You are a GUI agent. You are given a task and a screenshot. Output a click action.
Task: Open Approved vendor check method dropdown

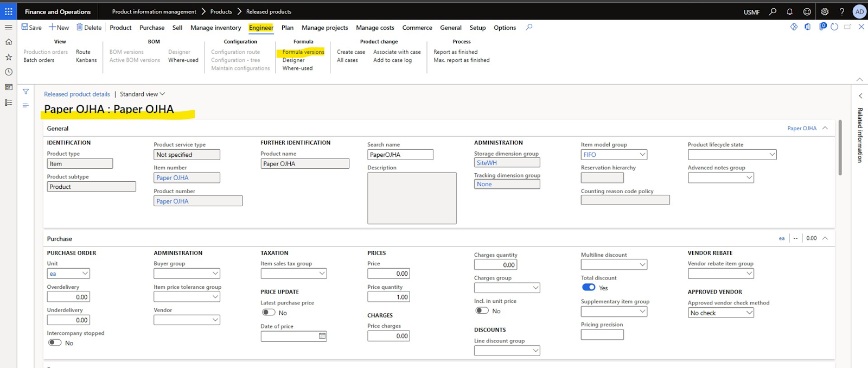[x=749, y=313]
